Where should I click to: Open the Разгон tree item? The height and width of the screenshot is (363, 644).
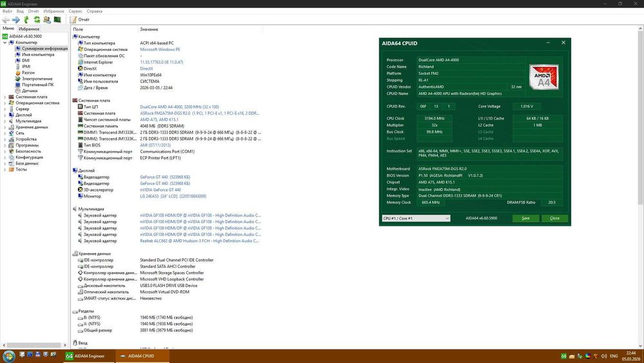28,73
